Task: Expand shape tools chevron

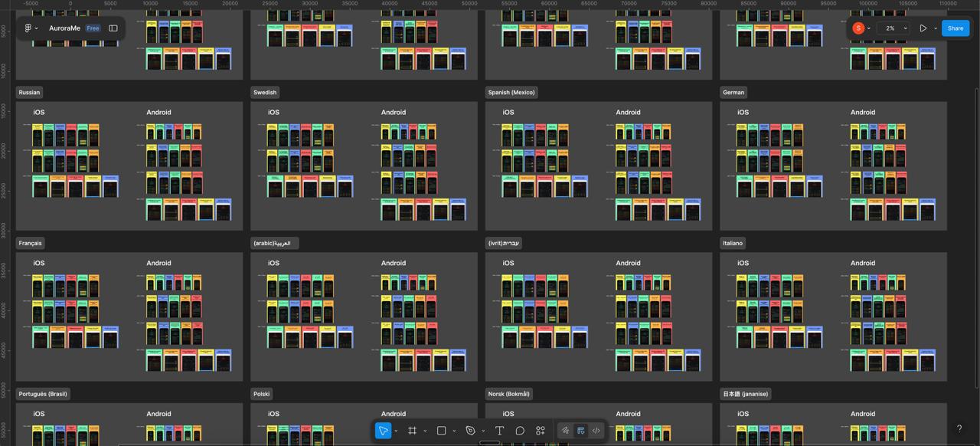Action: pyautogui.click(x=454, y=431)
